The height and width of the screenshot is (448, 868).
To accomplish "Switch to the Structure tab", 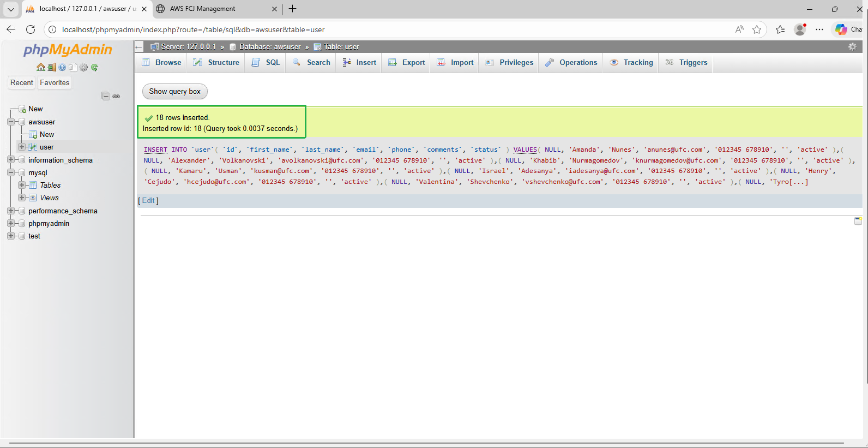I will [x=216, y=63].
